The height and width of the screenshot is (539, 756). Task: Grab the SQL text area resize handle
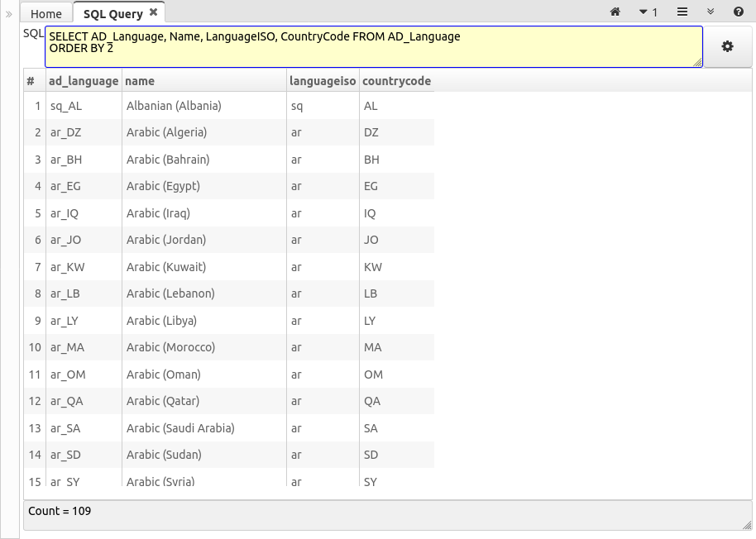698,63
